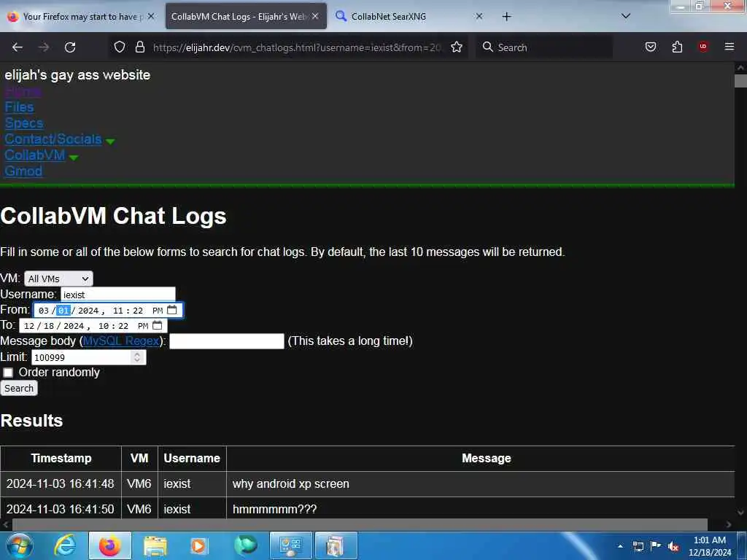Close the CollabVM Chat Logs tab
The height and width of the screenshot is (560, 747).
click(315, 16)
